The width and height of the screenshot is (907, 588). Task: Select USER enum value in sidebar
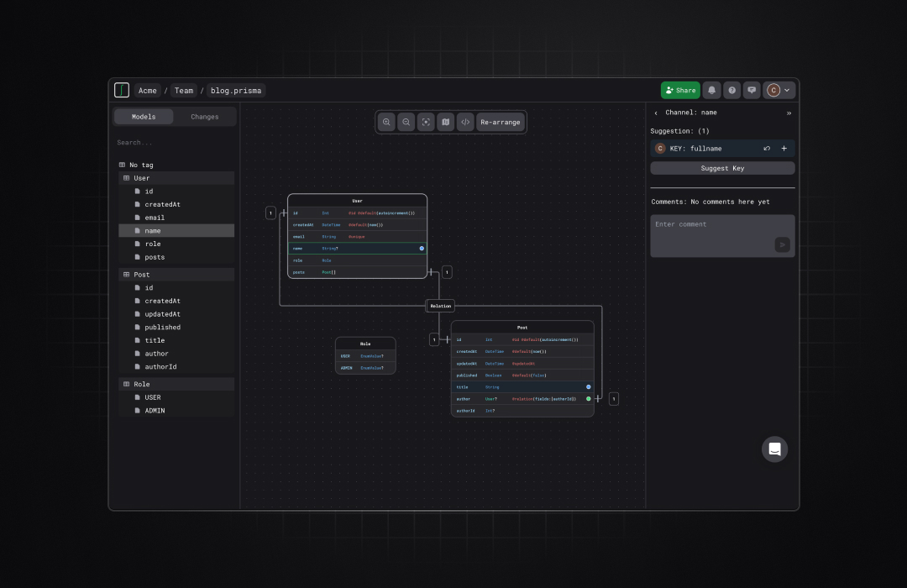pos(176,397)
